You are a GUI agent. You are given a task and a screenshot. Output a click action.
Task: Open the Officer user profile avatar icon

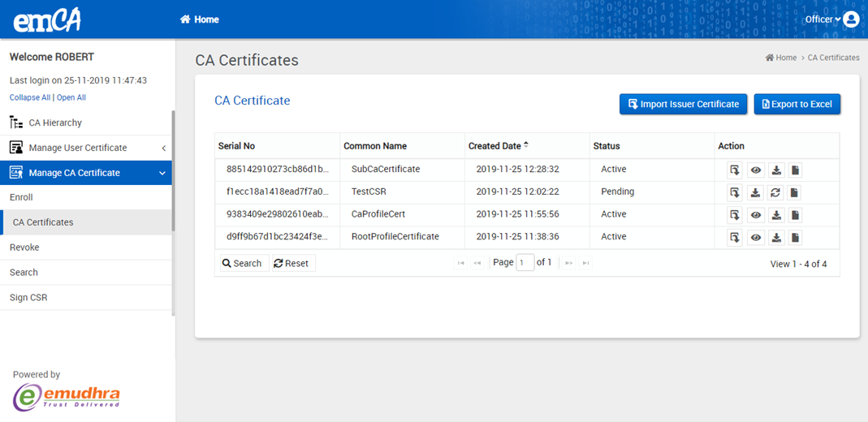point(851,19)
